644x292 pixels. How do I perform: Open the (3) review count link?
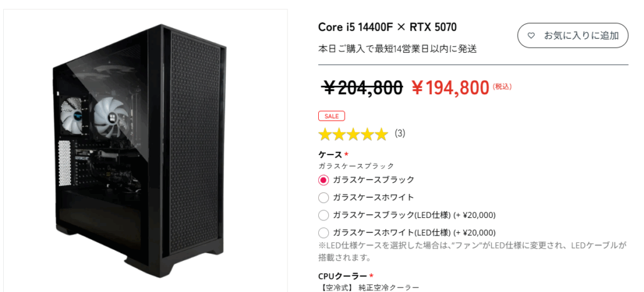pos(400,133)
